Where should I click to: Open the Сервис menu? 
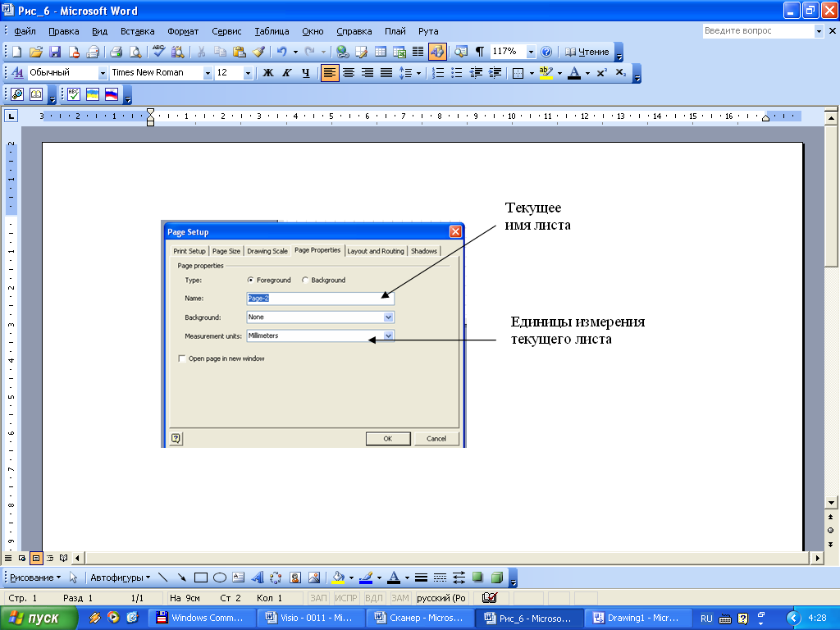click(226, 32)
